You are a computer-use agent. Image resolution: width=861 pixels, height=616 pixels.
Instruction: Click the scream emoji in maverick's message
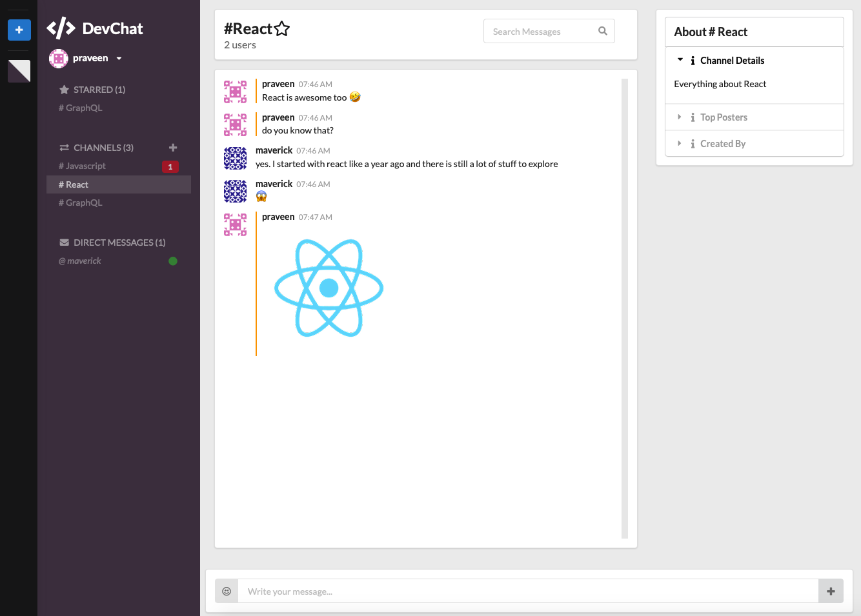[x=261, y=196]
